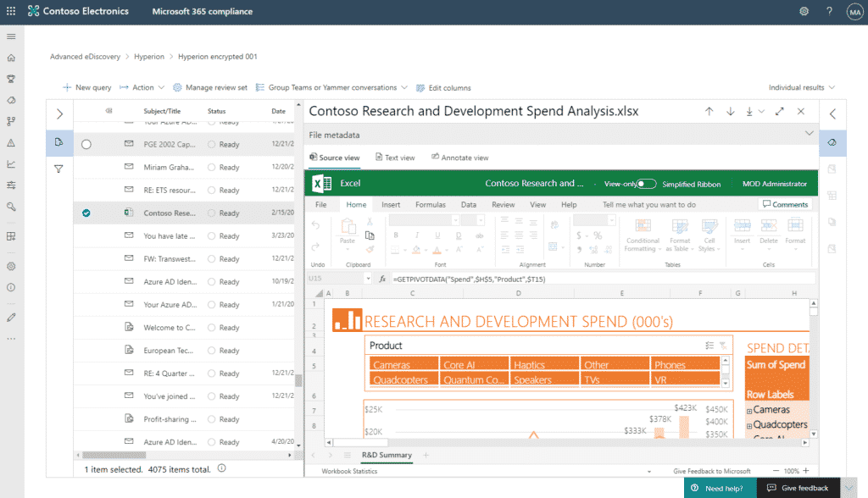Click the Excel formula bar input

click(593, 278)
